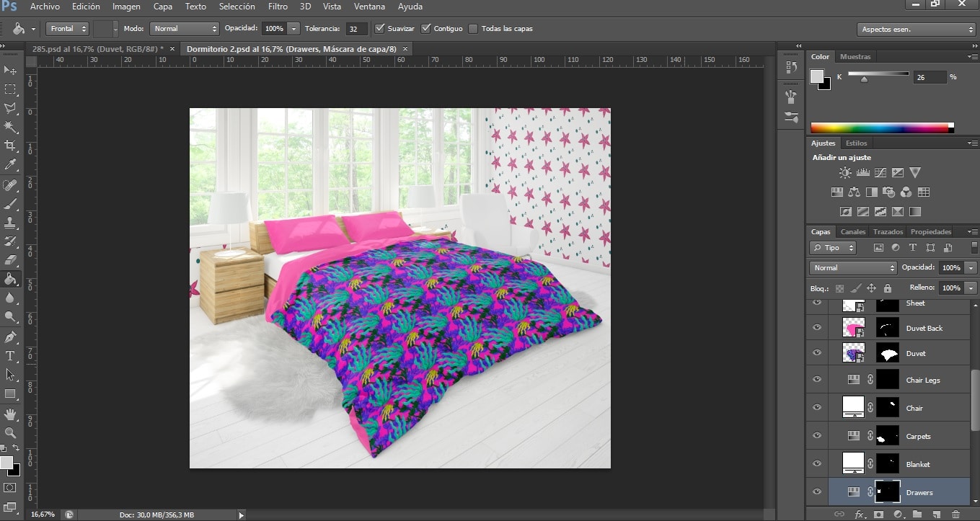The image size is (980, 521).
Task: Open the layer blend mode Normal dropdown
Action: [852, 267]
